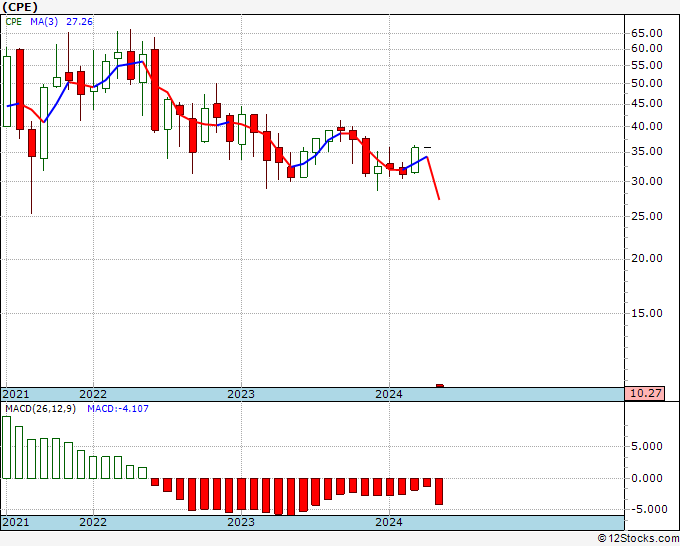The width and height of the screenshot is (680, 546).
Task: Select the 45.00 price axis label
Action: (647, 103)
